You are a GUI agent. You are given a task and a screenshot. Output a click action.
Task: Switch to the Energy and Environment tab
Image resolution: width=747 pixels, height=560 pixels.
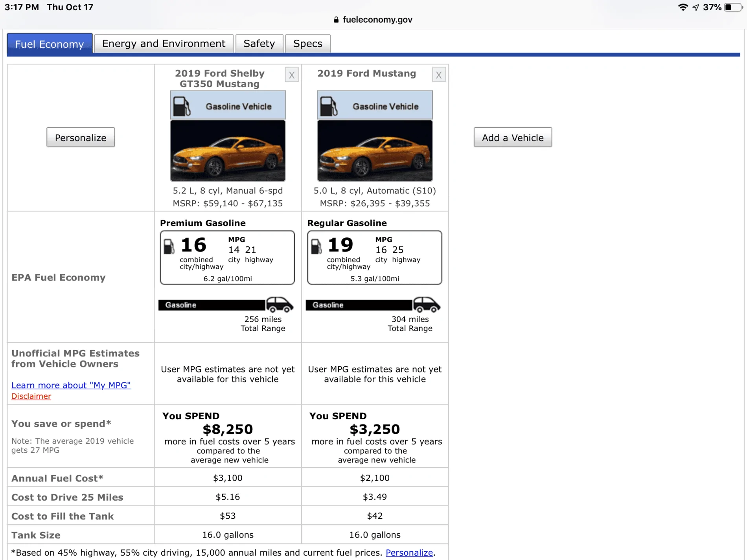[x=164, y=43]
